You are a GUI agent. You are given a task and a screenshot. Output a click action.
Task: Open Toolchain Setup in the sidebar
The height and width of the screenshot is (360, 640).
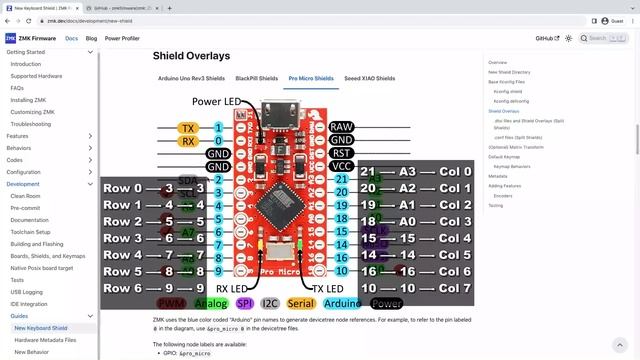tap(31, 232)
